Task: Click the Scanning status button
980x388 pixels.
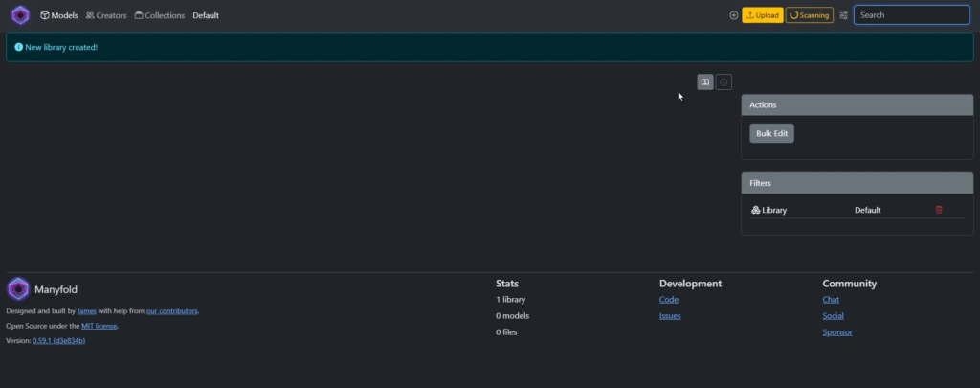Action: point(809,15)
